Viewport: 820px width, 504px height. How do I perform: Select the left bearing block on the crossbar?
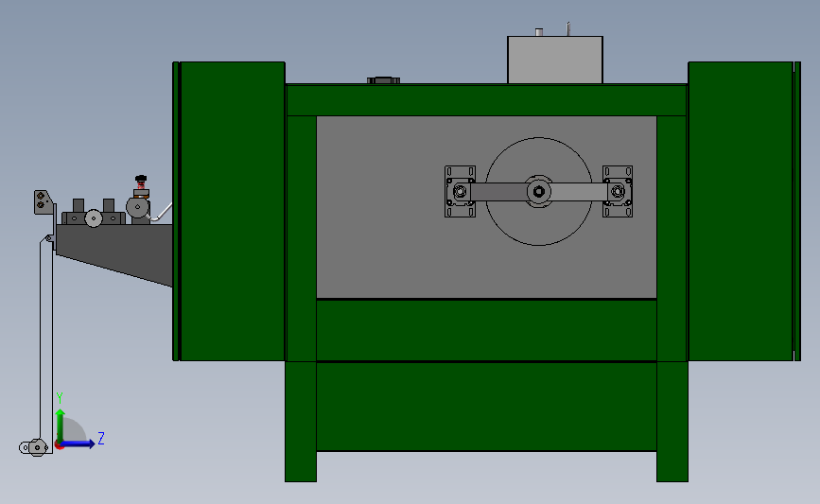tap(461, 191)
